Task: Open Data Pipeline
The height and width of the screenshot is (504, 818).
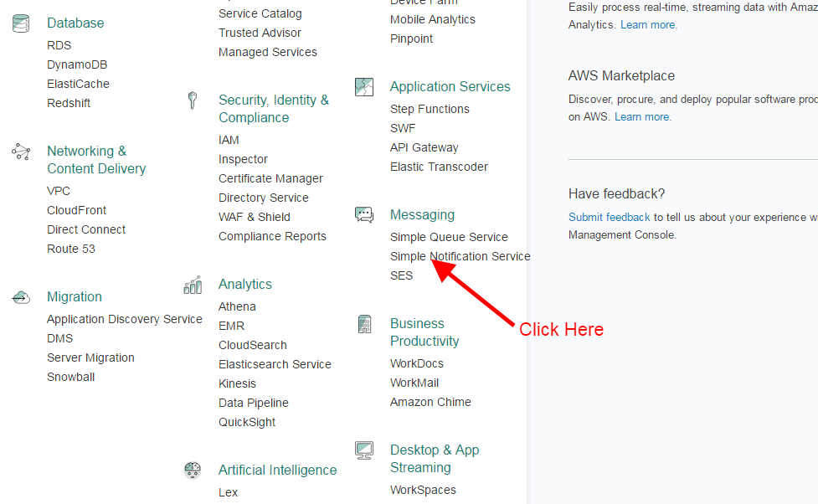Action: pyautogui.click(x=254, y=404)
